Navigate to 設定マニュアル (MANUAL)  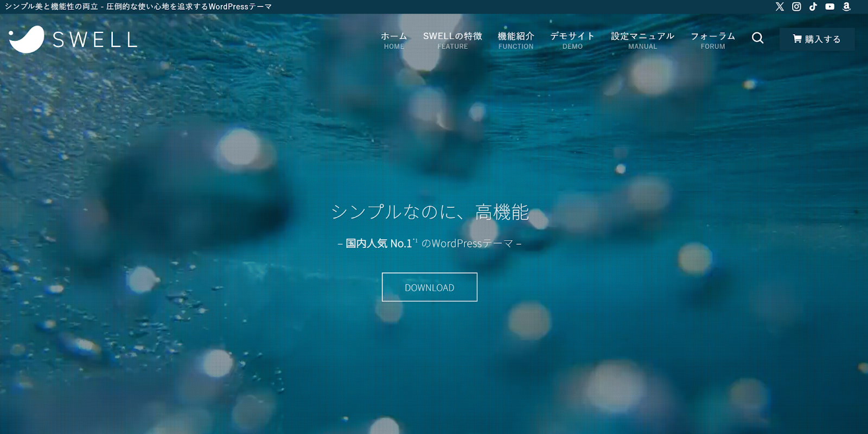click(x=642, y=40)
